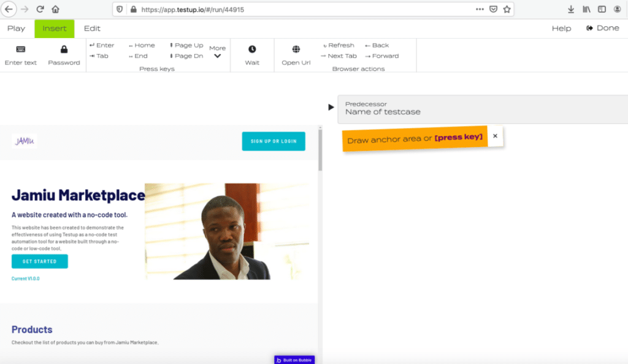Screen dimensions: 628x364
Task: Click the man's portrait photo
Action: pyautogui.click(x=227, y=231)
